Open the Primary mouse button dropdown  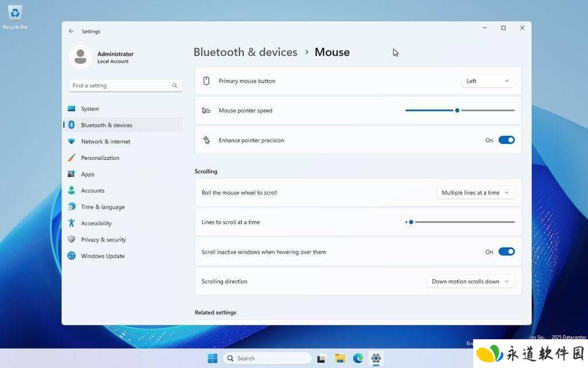pos(488,81)
